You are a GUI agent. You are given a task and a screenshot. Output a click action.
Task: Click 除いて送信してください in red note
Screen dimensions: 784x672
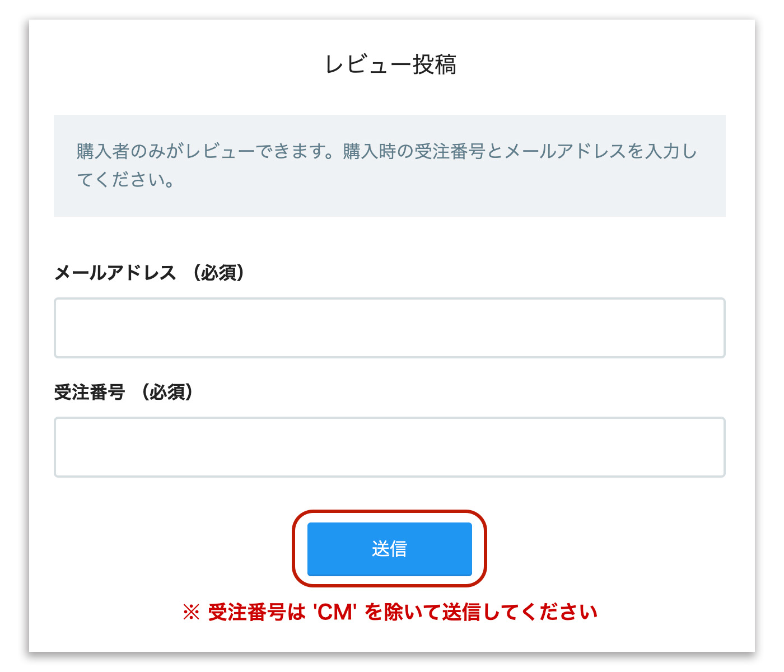[492, 612]
